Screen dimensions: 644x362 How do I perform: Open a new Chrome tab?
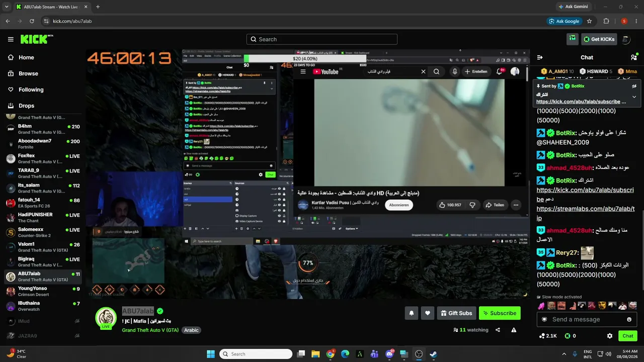[98, 7]
